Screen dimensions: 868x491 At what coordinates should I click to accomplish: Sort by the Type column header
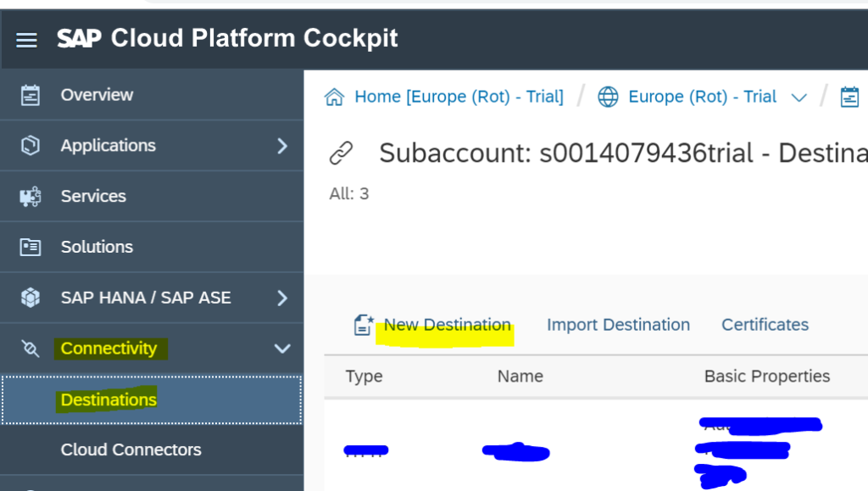364,377
